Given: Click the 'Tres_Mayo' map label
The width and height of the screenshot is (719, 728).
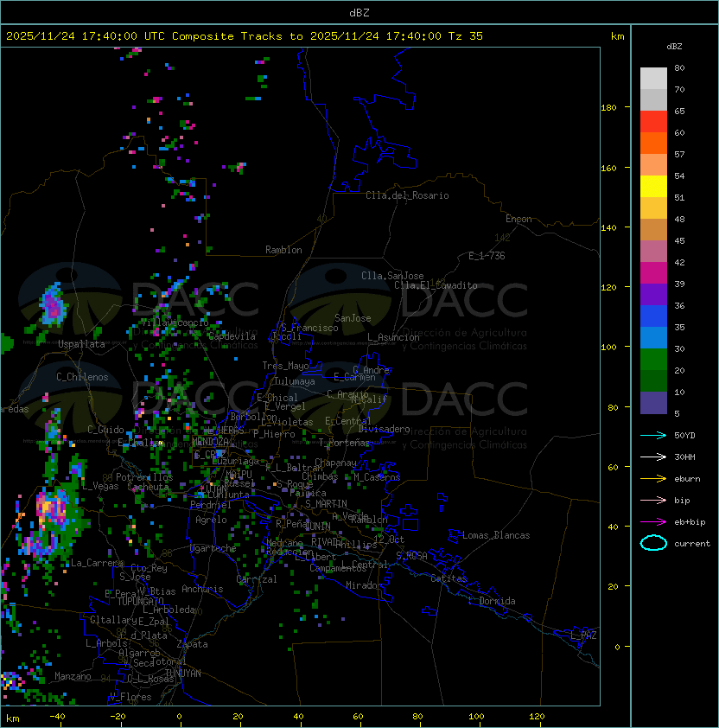Looking at the screenshot, I should pyautogui.click(x=285, y=366).
